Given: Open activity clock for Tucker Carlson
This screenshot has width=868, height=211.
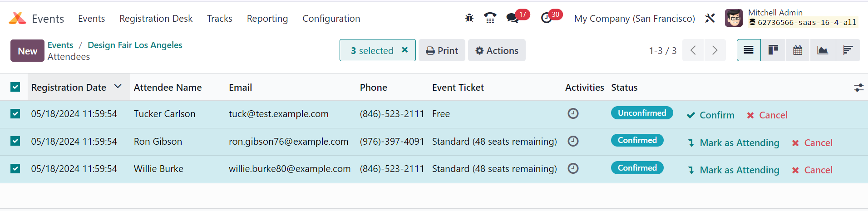Looking at the screenshot, I should pos(573,113).
